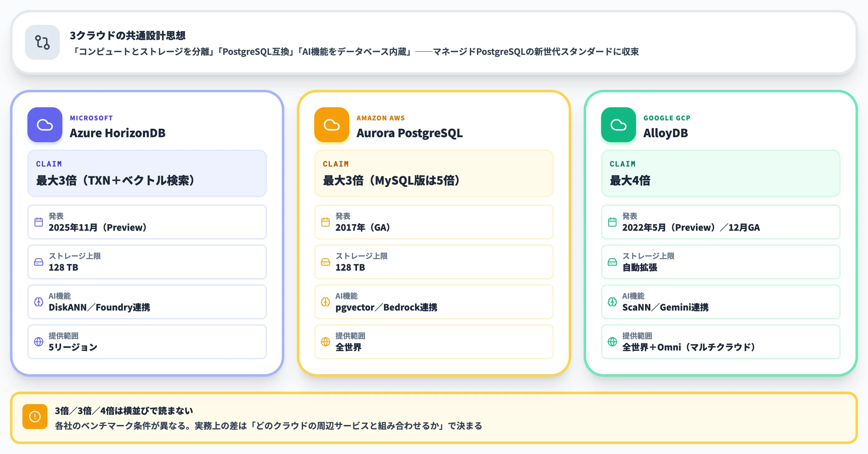Click globe icon beside 5リージョン

point(39,342)
